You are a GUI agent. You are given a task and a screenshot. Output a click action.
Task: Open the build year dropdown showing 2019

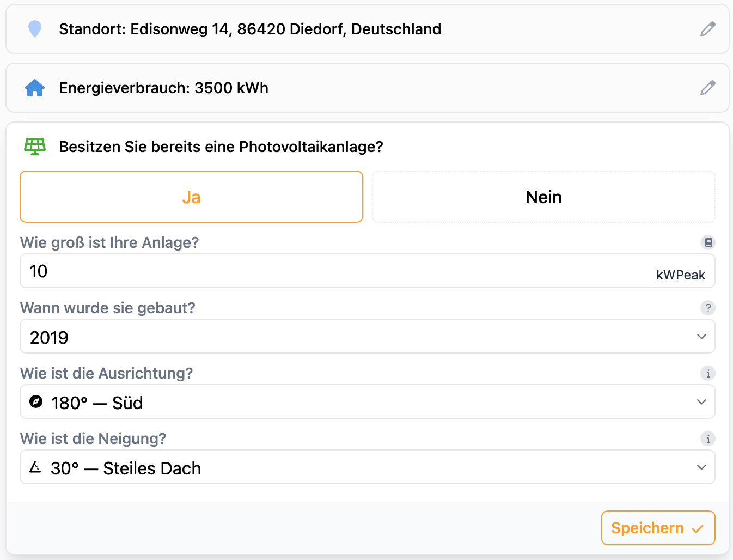click(367, 337)
